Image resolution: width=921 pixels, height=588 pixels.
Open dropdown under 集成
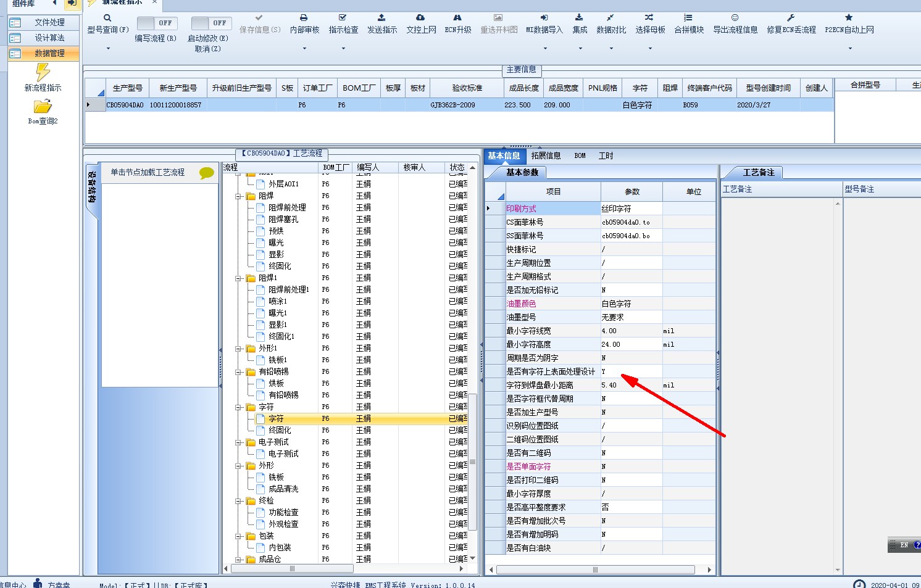pyautogui.click(x=580, y=48)
